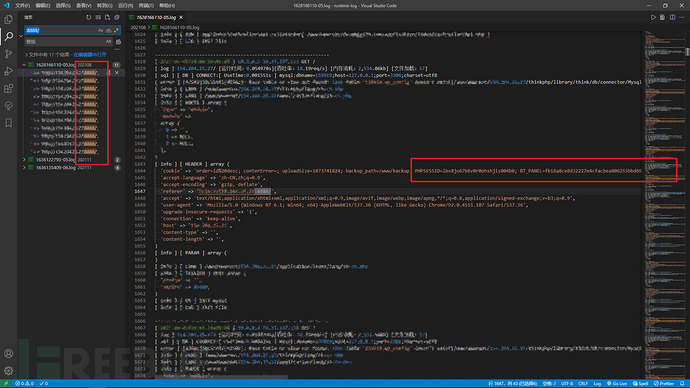
Task: Toggle Preserve Case in replace box
Action: 108,42
